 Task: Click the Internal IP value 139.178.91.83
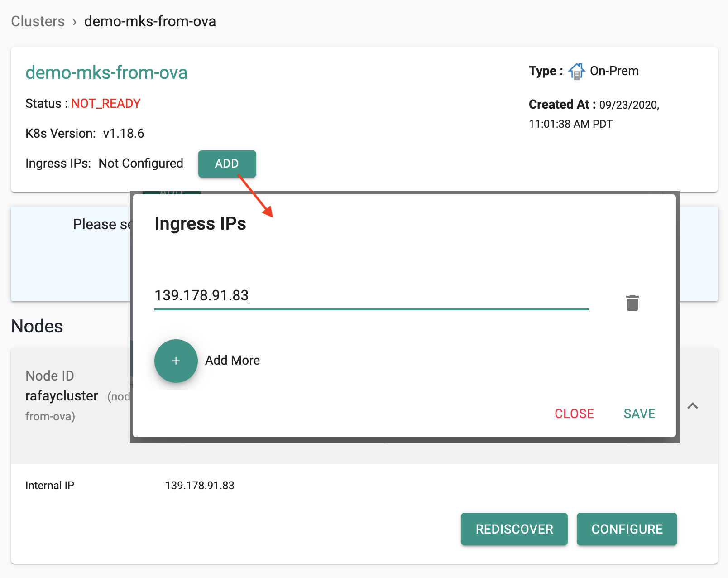(x=200, y=486)
